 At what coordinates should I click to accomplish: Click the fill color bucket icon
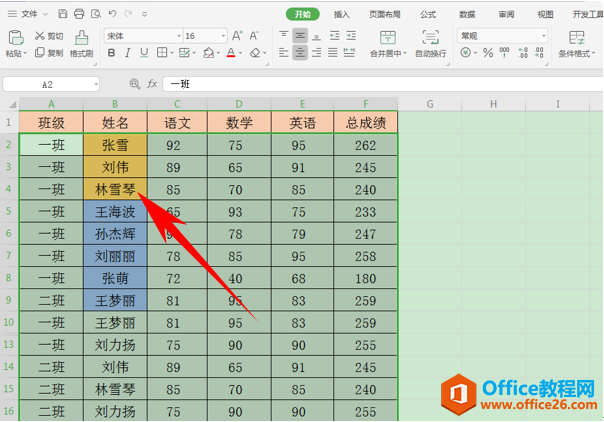pos(208,53)
